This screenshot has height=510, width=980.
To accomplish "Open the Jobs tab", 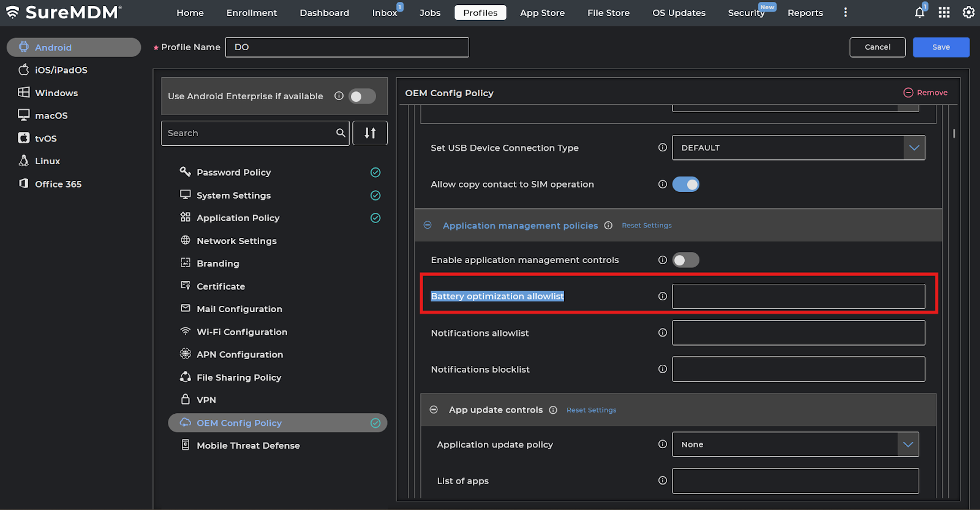I will pos(430,13).
